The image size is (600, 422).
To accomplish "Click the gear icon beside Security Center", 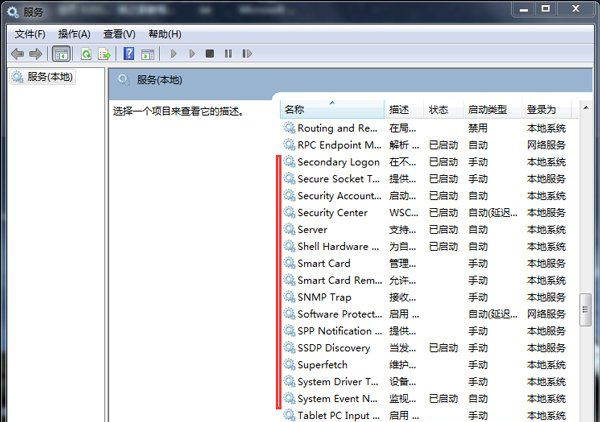I will pyautogui.click(x=289, y=212).
